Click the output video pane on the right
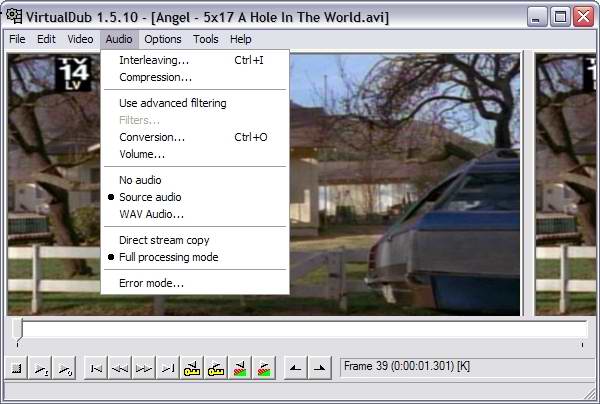The image size is (600, 404). tap(566, 184)
